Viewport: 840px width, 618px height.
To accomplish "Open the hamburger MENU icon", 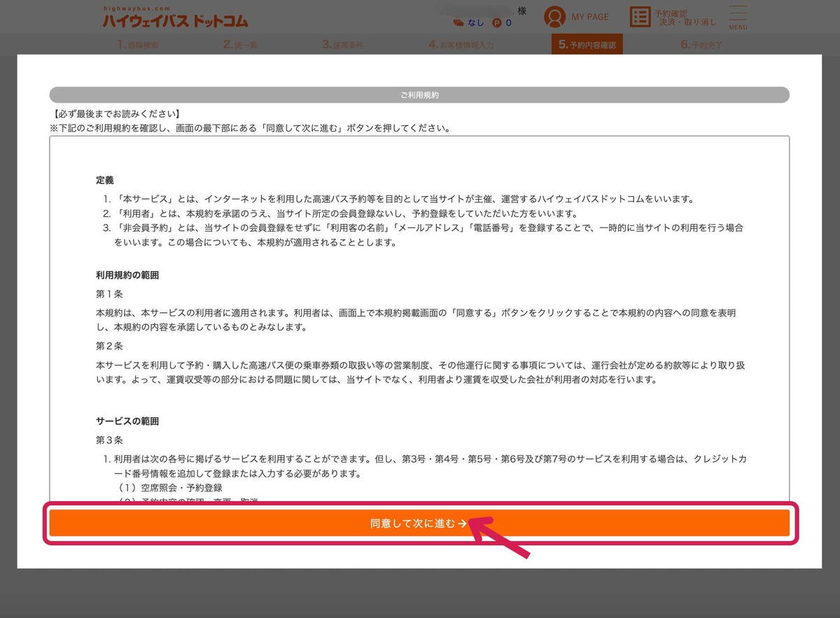I will (x=738, y=17).
